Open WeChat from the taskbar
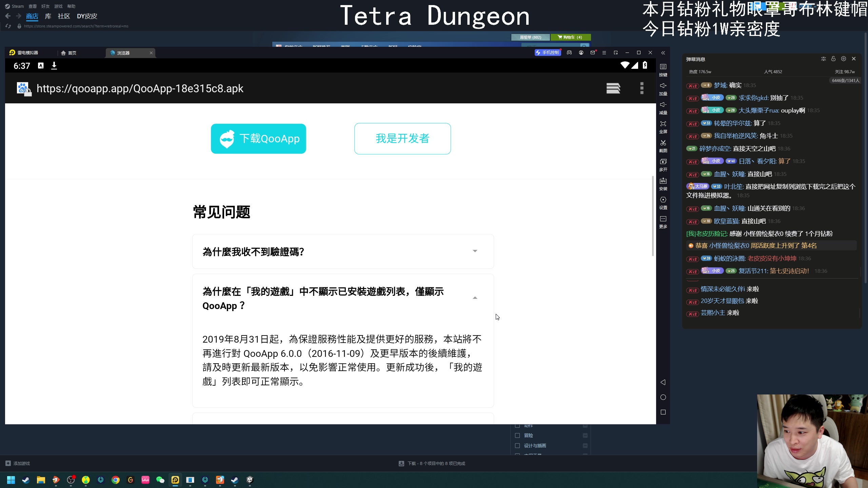 pyautogui.click(x=160, y=480)
